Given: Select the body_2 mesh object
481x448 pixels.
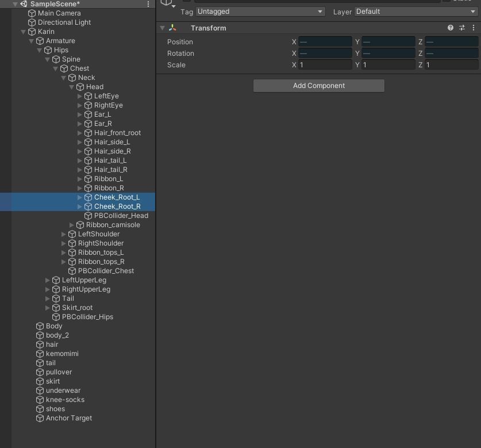Looking at the screenshot, I should coord(57,335).
